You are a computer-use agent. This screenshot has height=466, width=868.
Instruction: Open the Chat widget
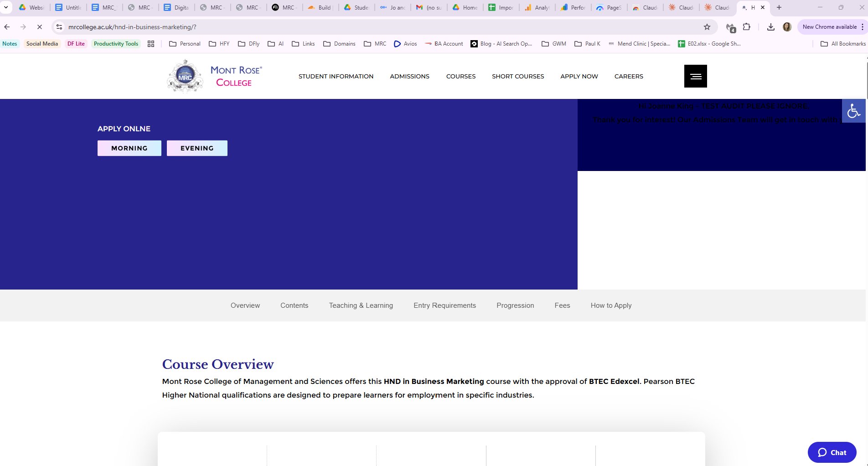click(x=832, y=452)
